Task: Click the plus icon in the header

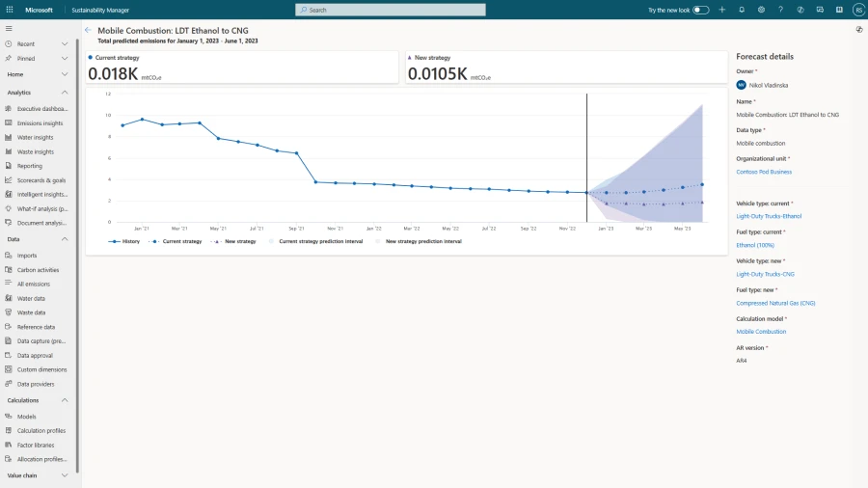Action: coord(722,10)
